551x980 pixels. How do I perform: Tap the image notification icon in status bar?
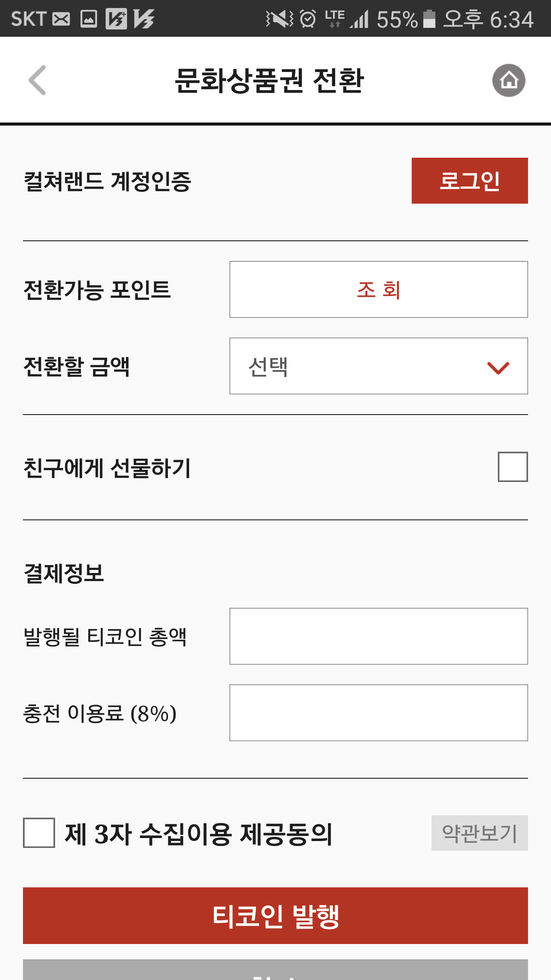pyautogui.click(x=89, y=19)
